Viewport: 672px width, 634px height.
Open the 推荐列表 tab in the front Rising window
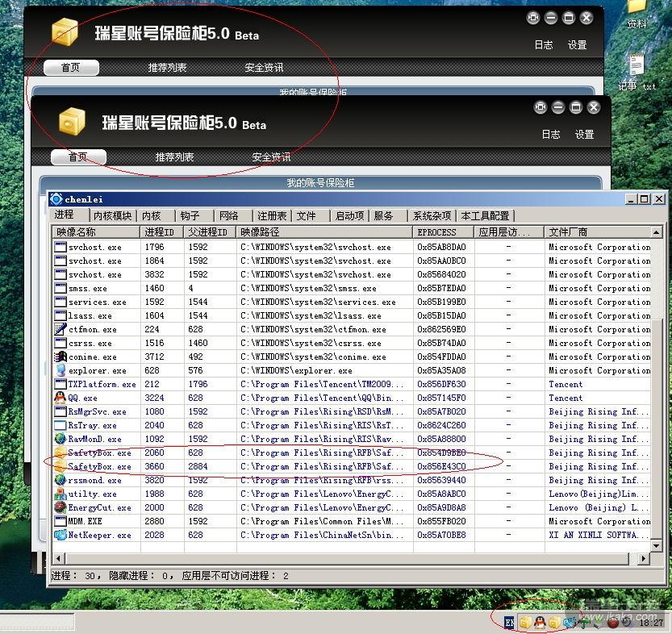pos(174,156)
